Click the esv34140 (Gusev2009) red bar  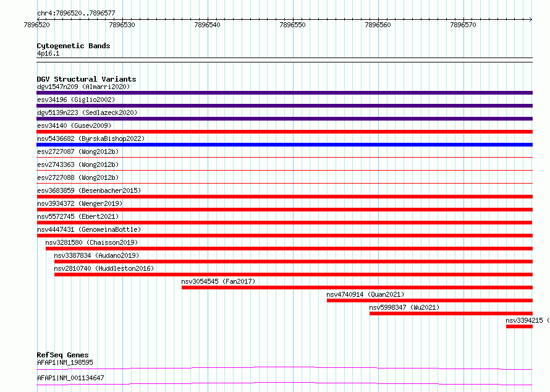coord(284,132)
